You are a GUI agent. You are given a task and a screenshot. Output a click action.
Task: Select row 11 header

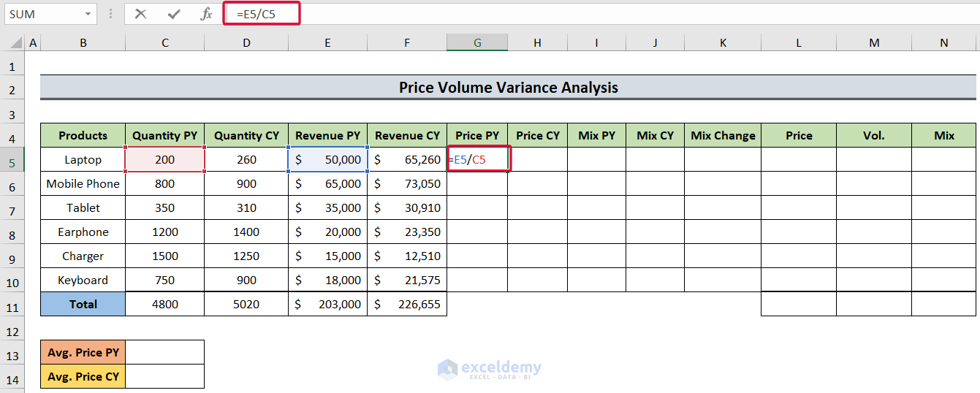(x=12, y=305)
